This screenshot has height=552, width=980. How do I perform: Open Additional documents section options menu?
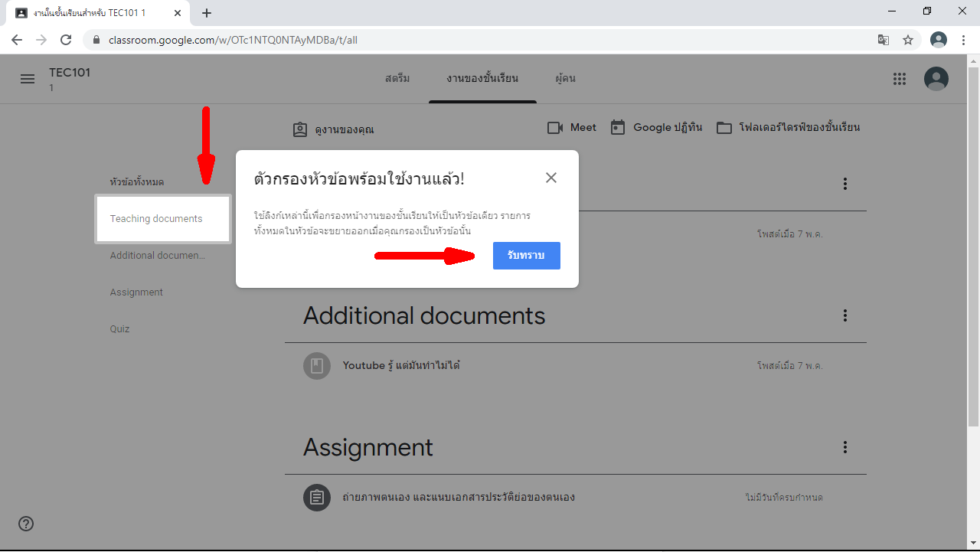click(x=845, y=315)
